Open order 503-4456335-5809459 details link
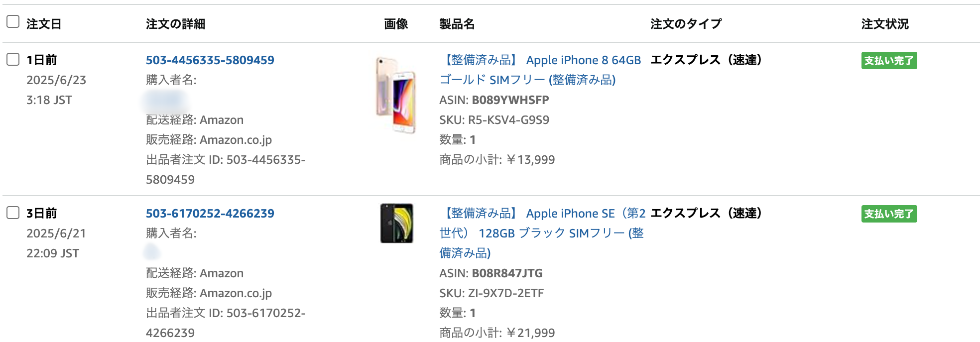Image resolution: width=980 pixels, height=342 pixels. click(210, 60)
